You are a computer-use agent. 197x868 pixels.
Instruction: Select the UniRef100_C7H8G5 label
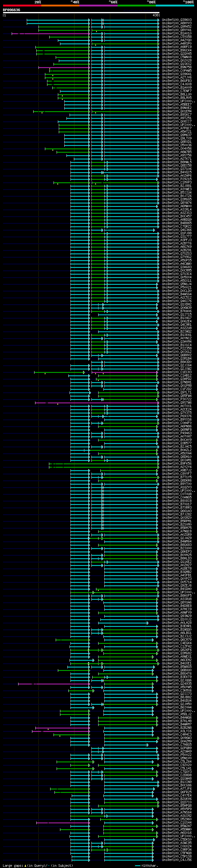(177, 745)
